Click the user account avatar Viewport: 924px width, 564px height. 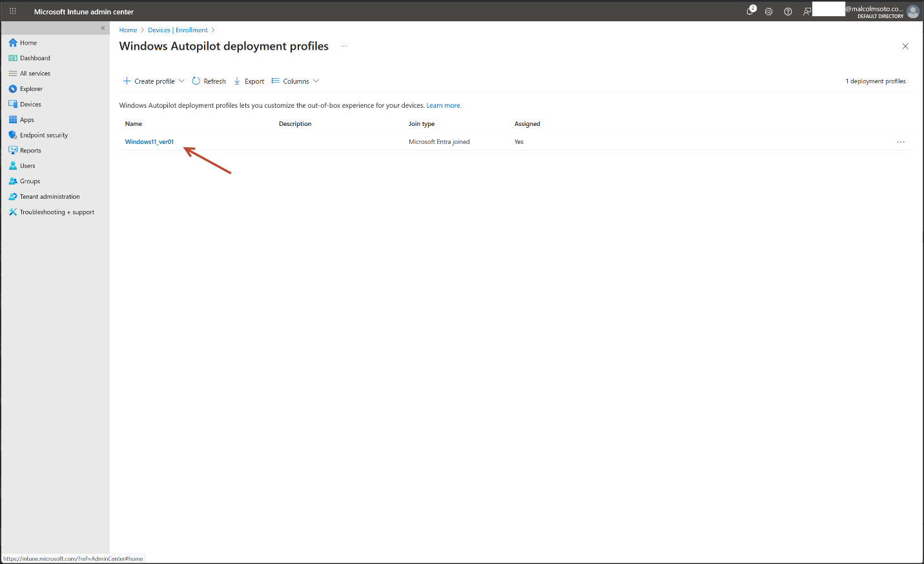point(912,12)
